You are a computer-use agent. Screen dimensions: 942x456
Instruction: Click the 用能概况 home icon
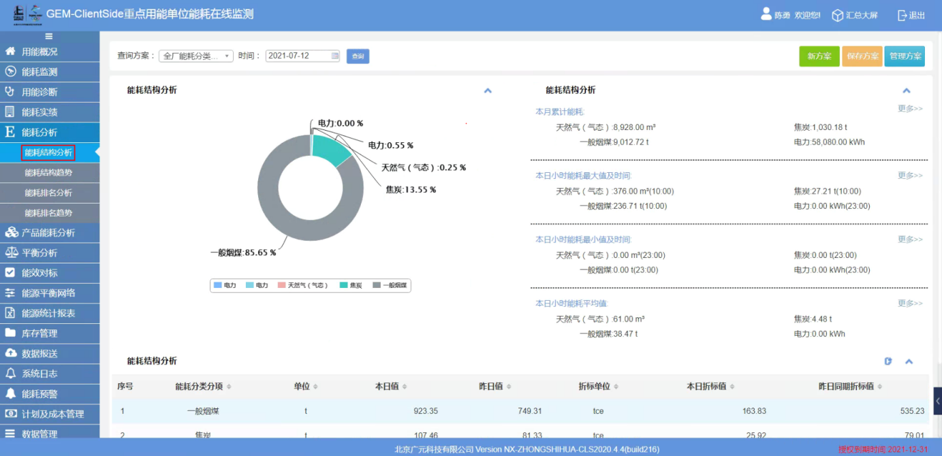(x=10, y=52)
